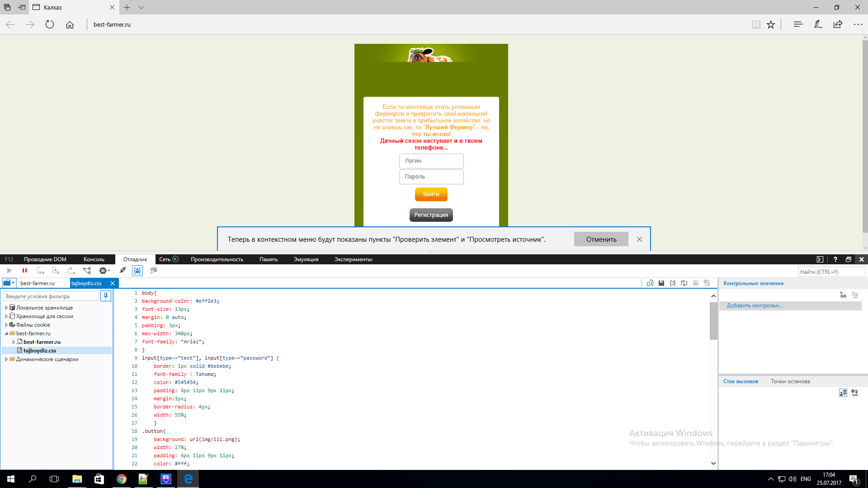Image resolution: width=868 pixels, height=488 pixels.
Task: Click the Отменить button in notification
Action: 601,239
